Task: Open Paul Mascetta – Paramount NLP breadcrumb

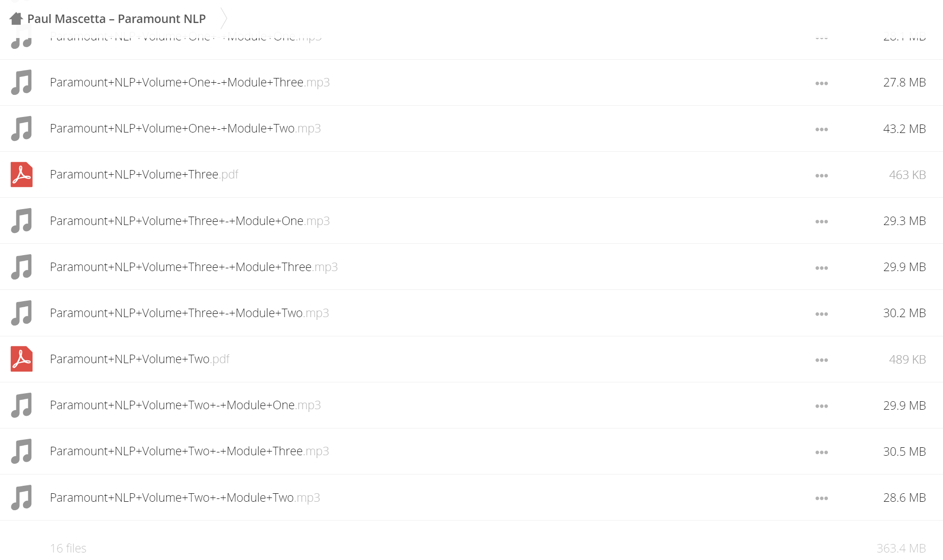Action: [x=116, y=19]
